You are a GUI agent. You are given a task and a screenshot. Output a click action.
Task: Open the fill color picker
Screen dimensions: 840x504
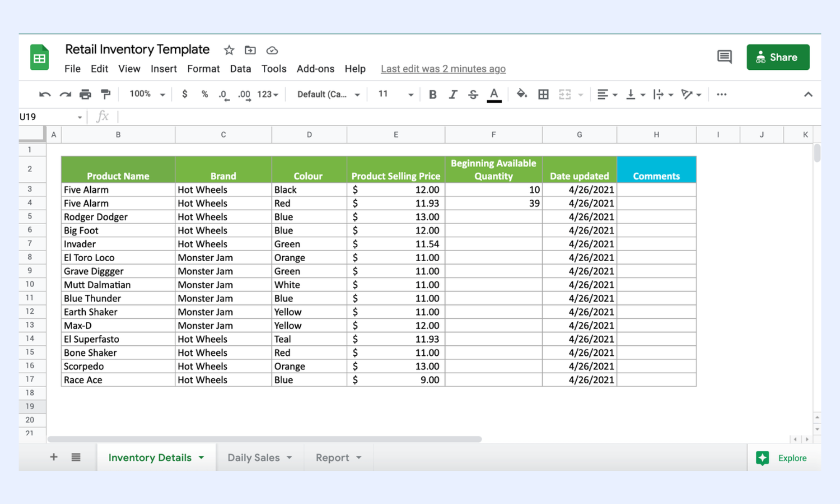tap(522, 94)
